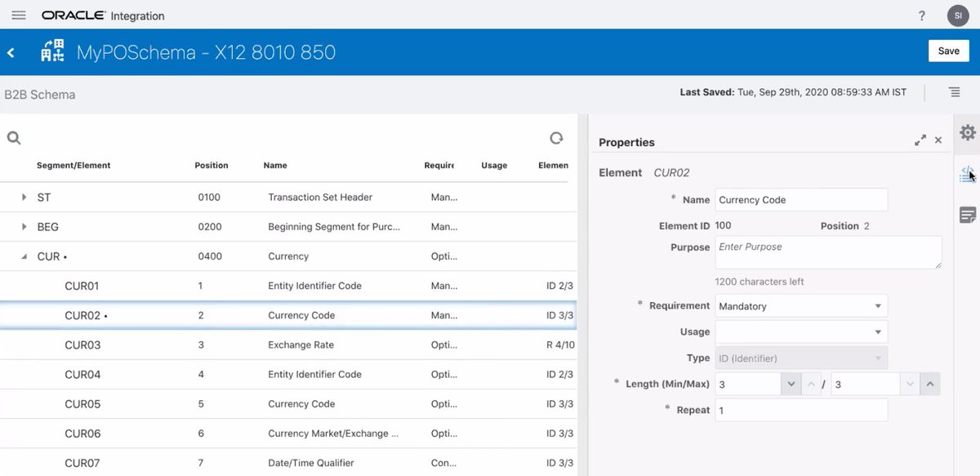
Task: Click the Name input field
Action: click(x=801, y=199)
